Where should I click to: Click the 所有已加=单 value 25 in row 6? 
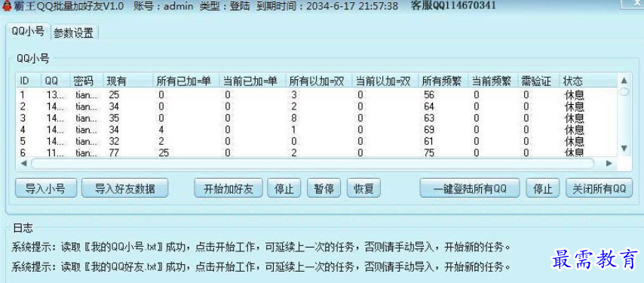[164, 152]
